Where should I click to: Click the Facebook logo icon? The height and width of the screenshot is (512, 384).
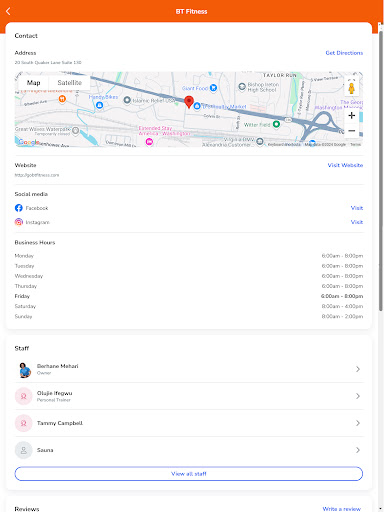coord(19,208)
